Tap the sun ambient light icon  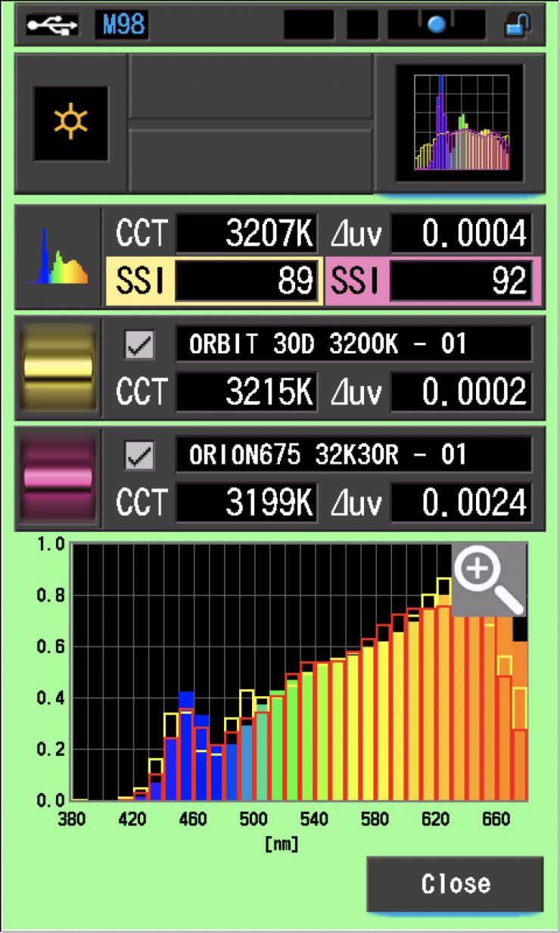coord(70,123)
